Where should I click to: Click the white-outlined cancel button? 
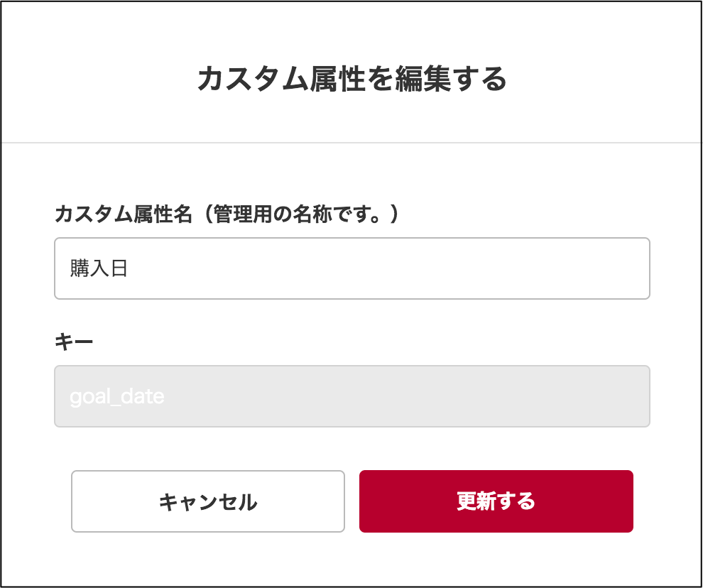point(208,501)
